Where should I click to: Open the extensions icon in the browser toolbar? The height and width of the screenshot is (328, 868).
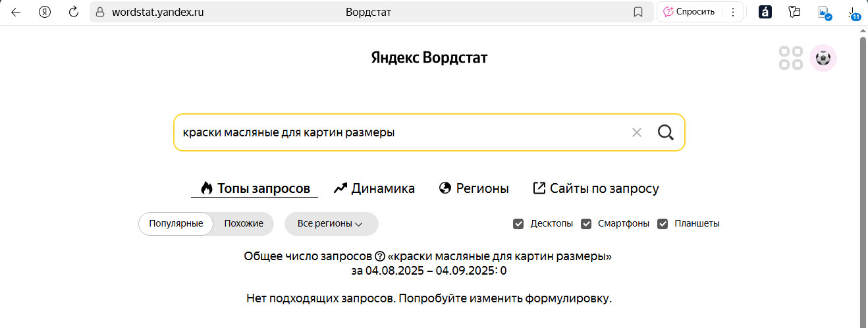(794, 12)
